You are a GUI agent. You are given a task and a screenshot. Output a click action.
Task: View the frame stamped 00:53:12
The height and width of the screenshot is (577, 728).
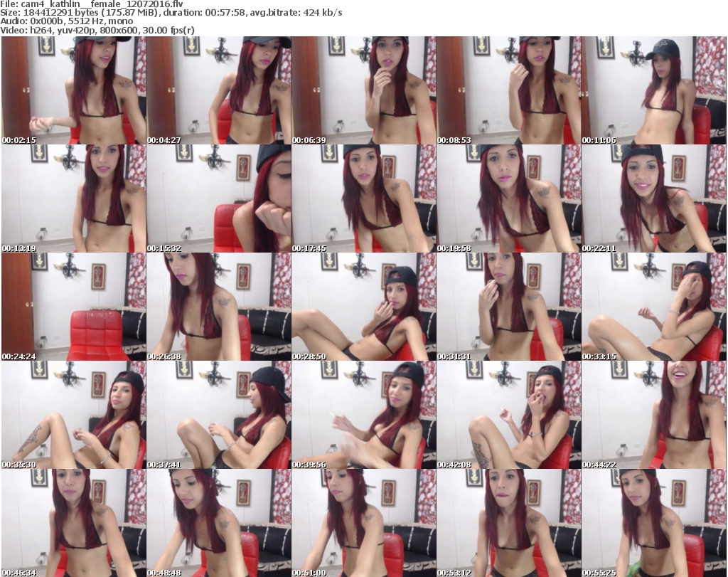[x=508, y=523]
